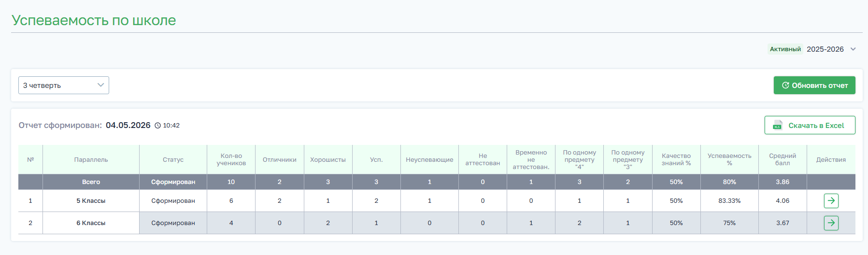This screenshot has height=255, width=868.
Task: Click the 83.33% success value
Action: pos(729,200)
